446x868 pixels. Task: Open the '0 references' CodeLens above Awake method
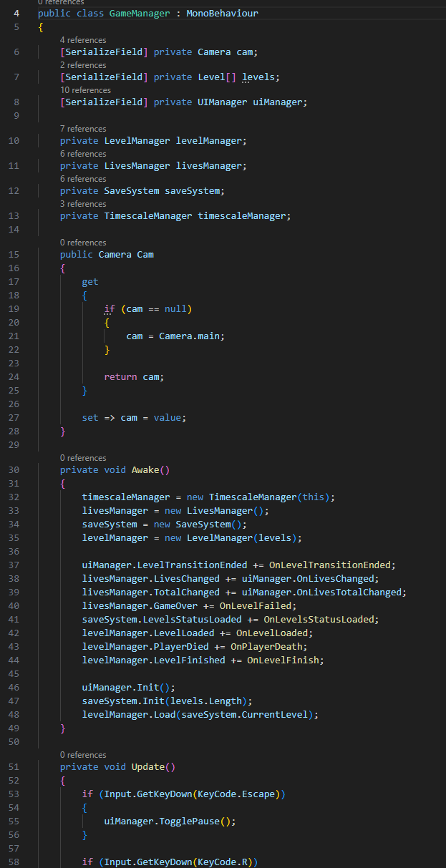[x=83, y=458]
